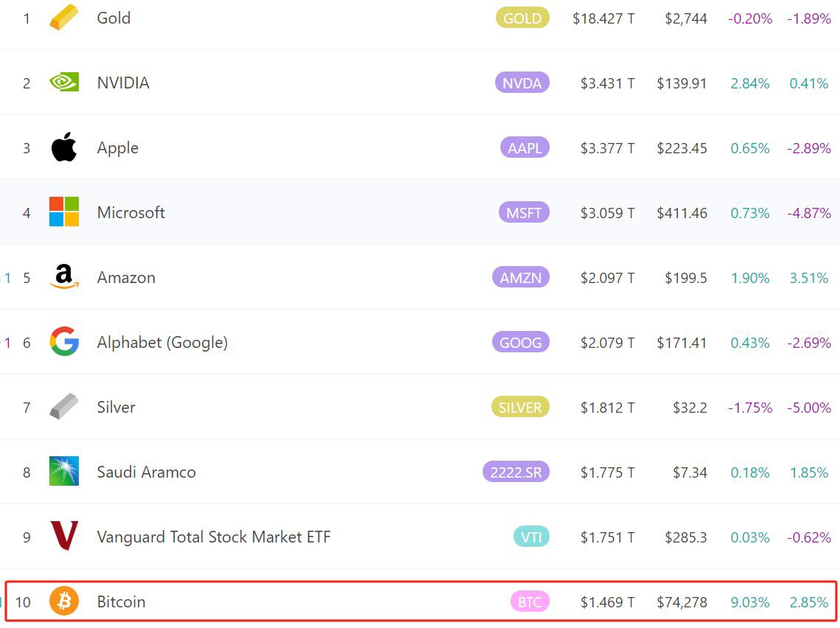840x628 pixels.
Task: Select Microsoft market cap $3.059 T
Action: pyautogui.click(x=607, y=213)
